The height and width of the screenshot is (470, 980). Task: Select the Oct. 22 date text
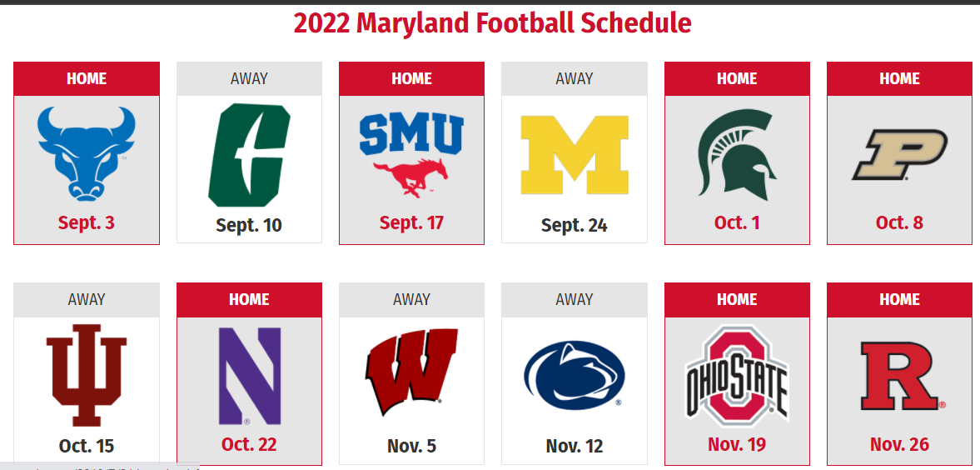tap(249, 444)
